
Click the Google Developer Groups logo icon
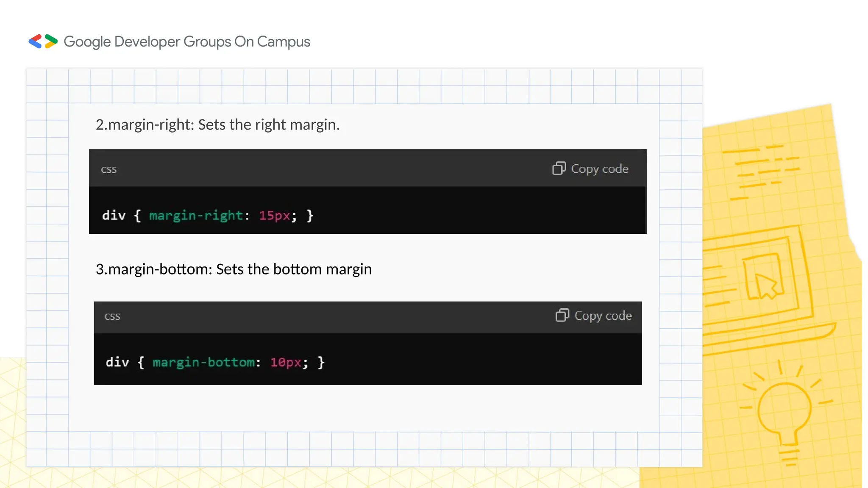coord(43,42)
